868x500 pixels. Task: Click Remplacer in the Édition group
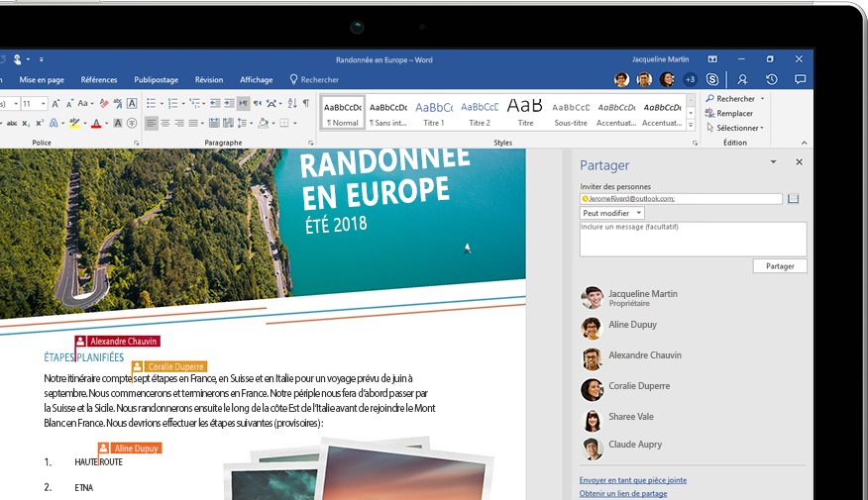pos(729,114)
